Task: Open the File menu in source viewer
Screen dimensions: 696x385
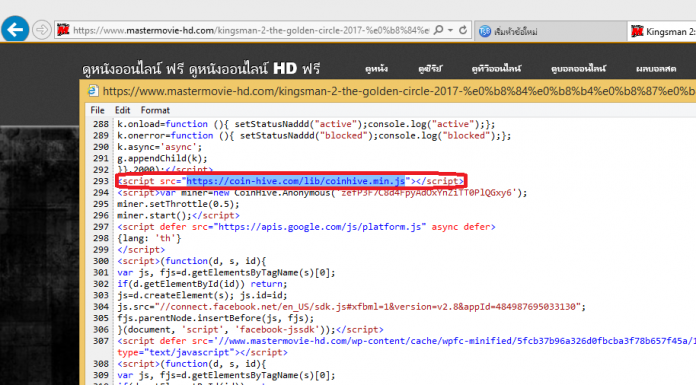Action: [x=97, y=110]
